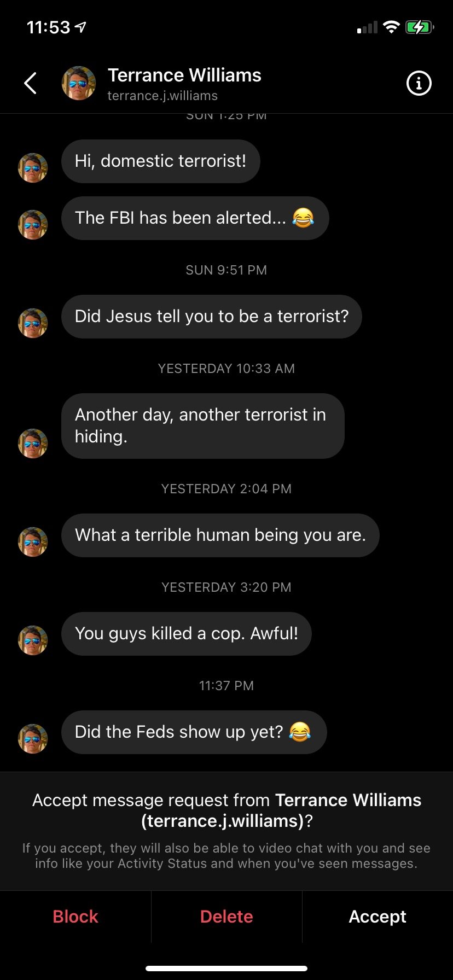Delete this message request
453x980 pixels.
pos(226,917)
